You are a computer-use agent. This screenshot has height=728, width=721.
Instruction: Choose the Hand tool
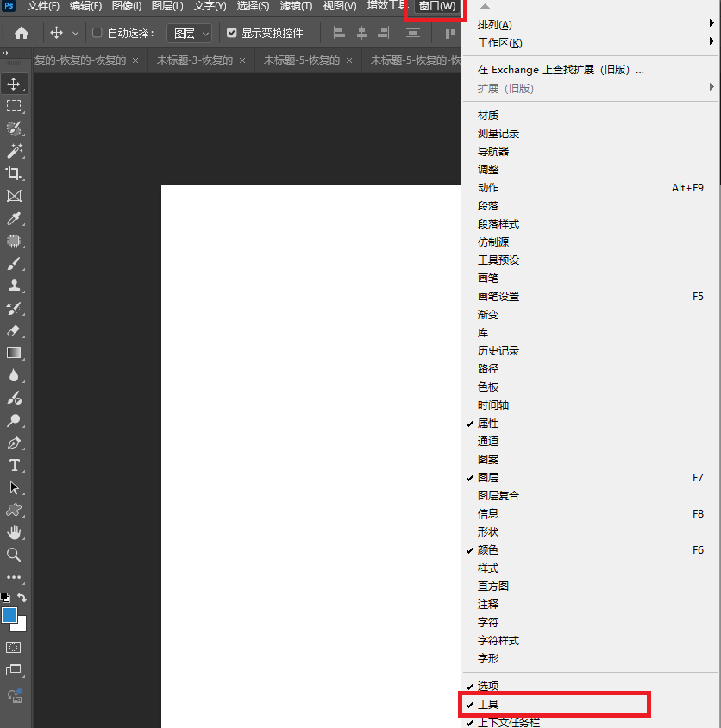14,532
